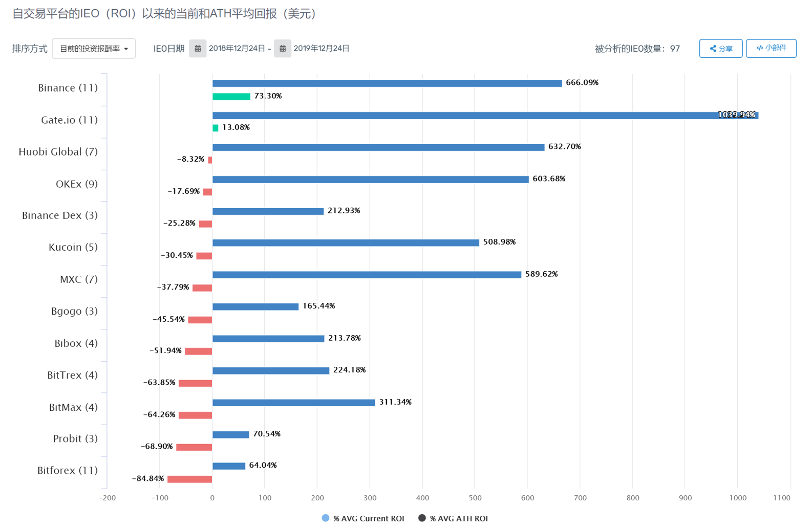Click the Gate.io (11) axis label
The image size is (812, 527).
pyautogui.click(x=70, y=120)
